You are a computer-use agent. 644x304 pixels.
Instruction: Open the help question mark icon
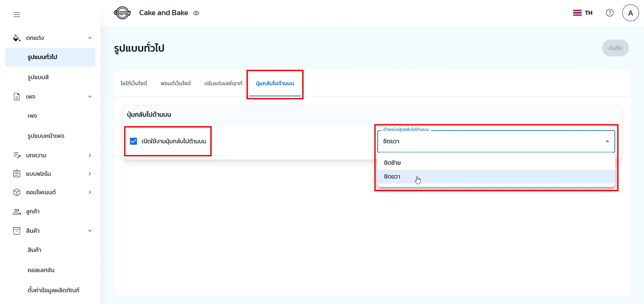pyautogui.click(x=609, y=13)
